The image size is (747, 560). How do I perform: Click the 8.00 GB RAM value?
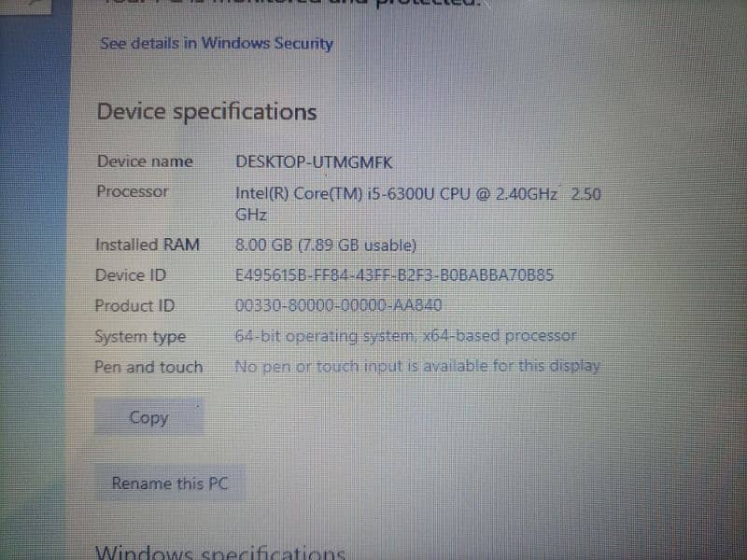[x=326, y=245]
